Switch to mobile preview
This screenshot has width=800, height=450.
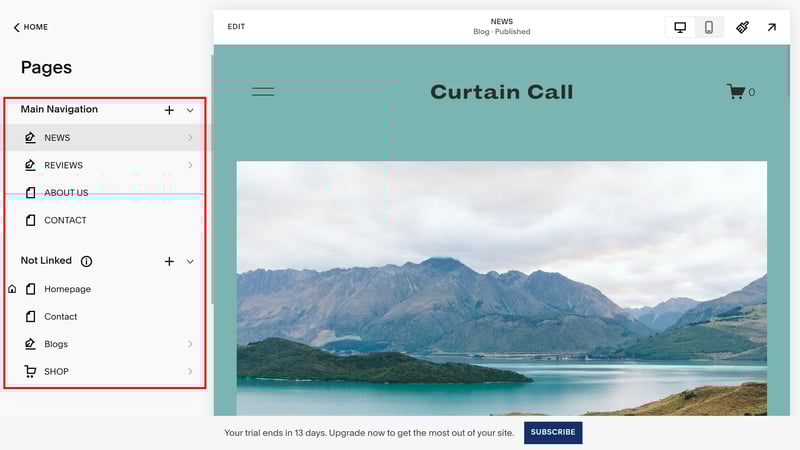(x=709, y=27)
